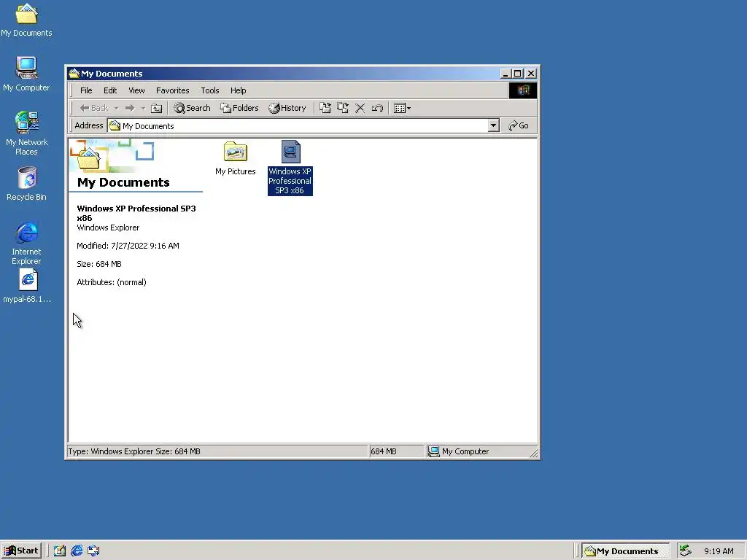
Task: Click My Documents taskbar button
Action: pos(625,551)
